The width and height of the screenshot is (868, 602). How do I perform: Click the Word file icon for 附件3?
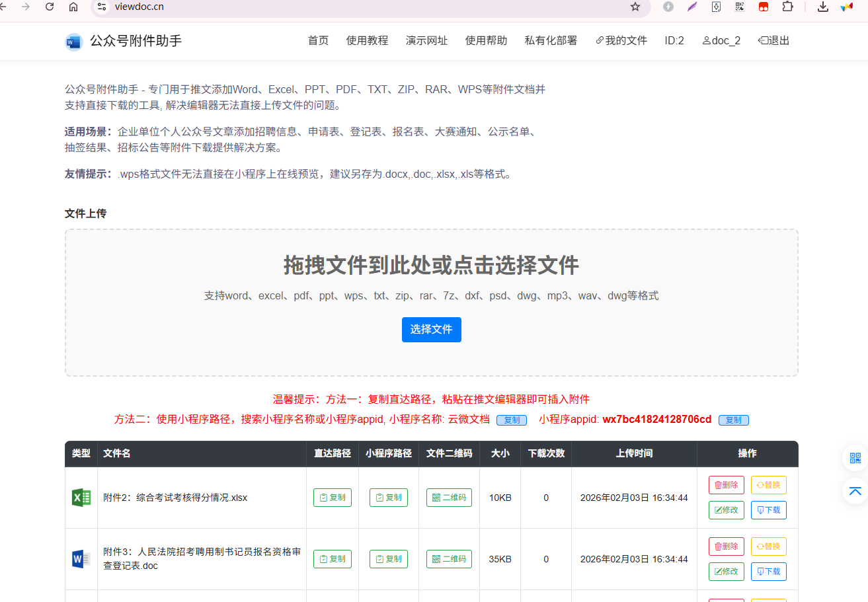(x=81, y=559)
